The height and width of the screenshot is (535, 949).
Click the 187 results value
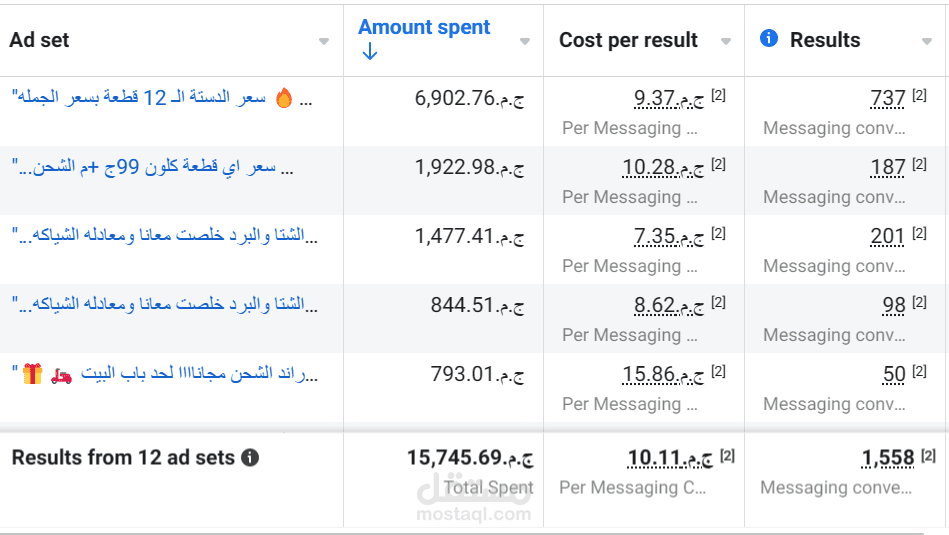pyautogui.click(x=888, y=167)
